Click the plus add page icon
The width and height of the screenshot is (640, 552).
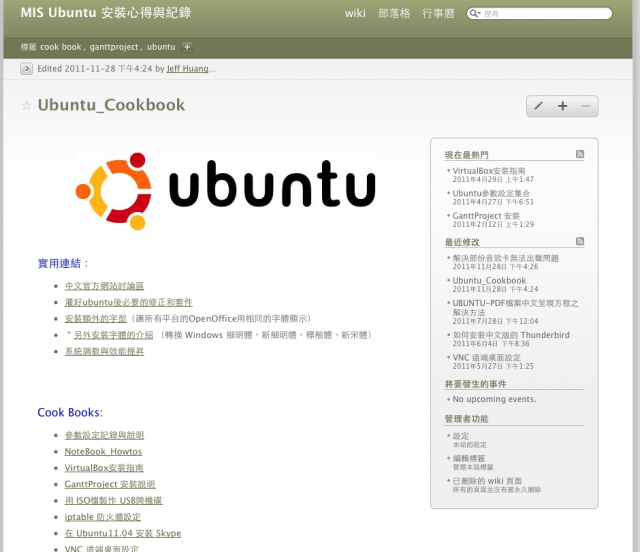562,106
